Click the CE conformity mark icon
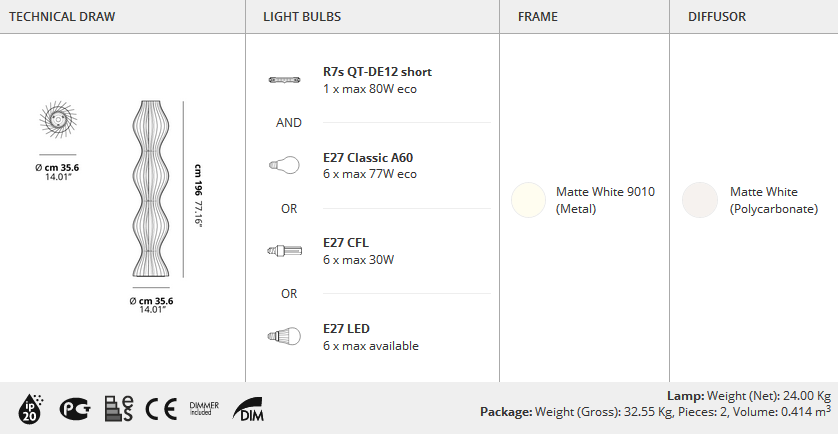This screenshot has width=838, height=434. (x=161, y=410)
